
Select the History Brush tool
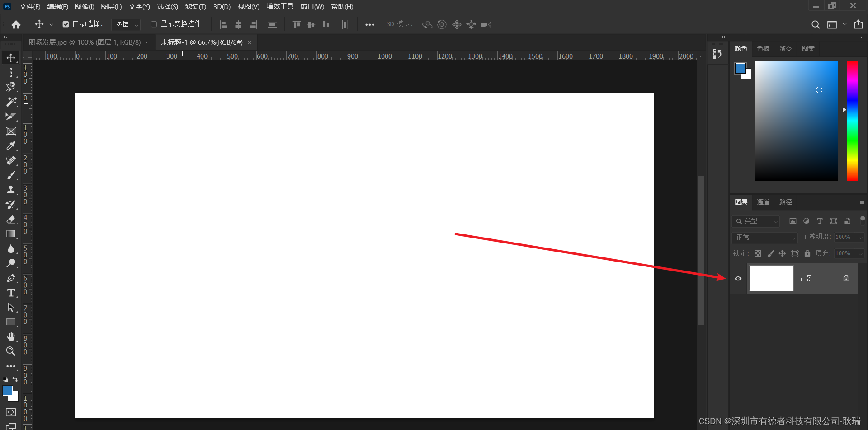(x=11, y=205)
